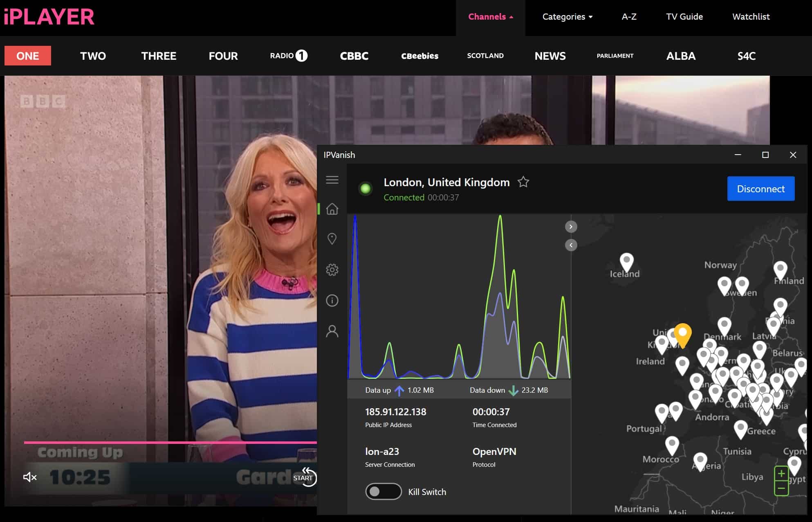Zoom out on the server map
812x522 pixels.
tap(781, 488)
